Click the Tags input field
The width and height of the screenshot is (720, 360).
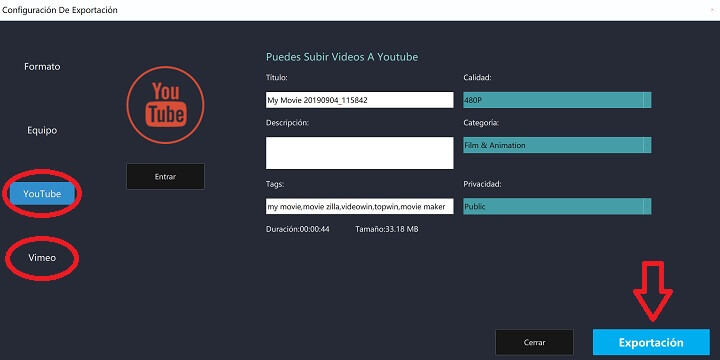(360, 206)
